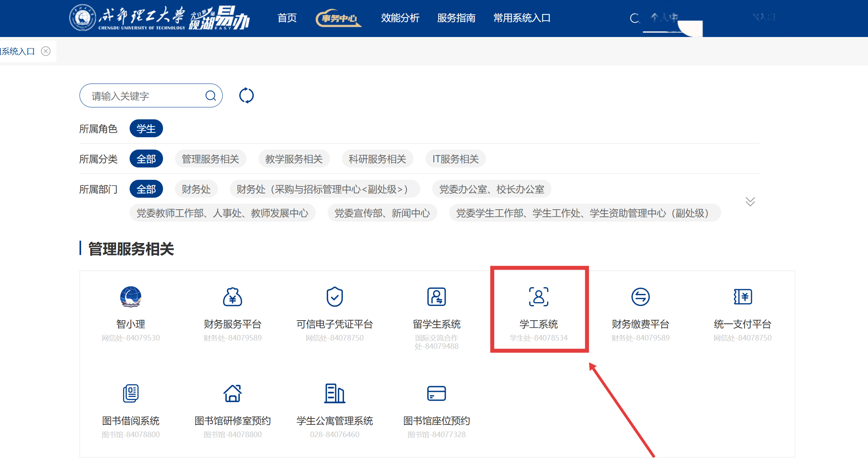
Task: Filter by 财务处（采购与招标管理中心） department
Action: tap(324, 189)
